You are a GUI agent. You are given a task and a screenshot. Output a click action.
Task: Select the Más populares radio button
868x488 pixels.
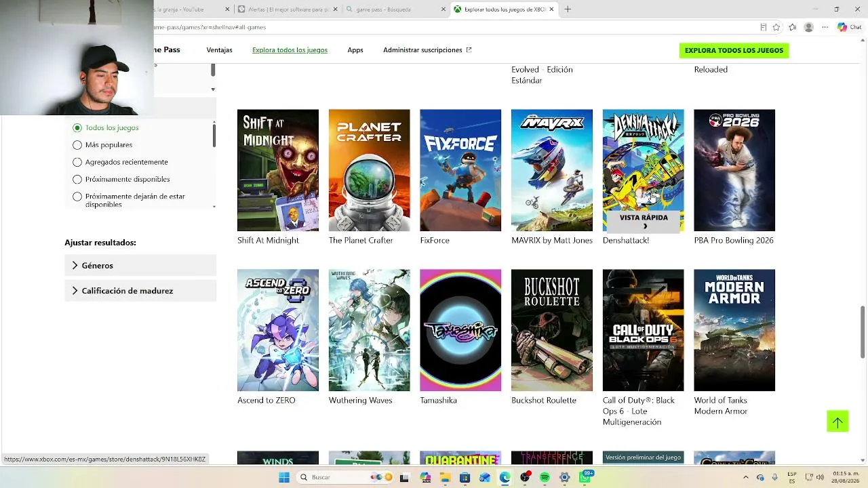click(x=77, y=145)
